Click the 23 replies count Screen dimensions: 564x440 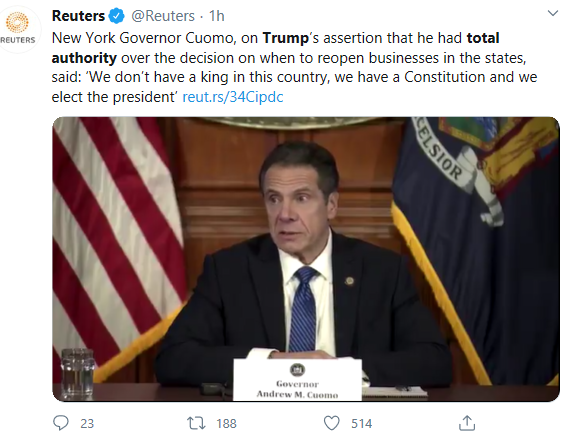point(87,423)
